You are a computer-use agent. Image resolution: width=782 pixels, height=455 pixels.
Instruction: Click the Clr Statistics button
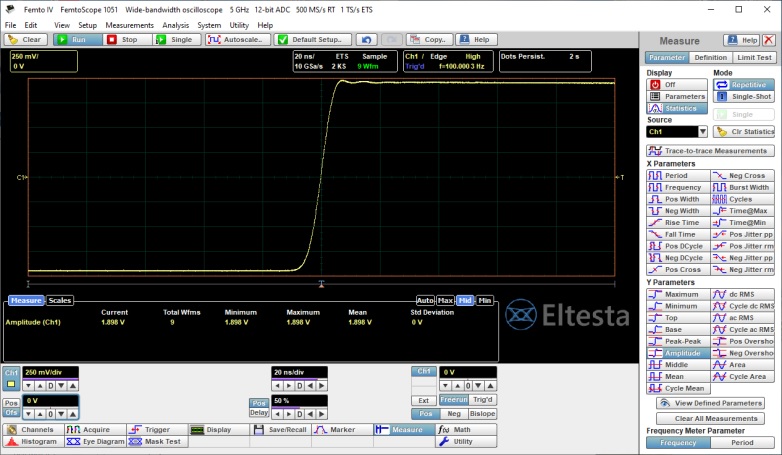click(745, 131)
